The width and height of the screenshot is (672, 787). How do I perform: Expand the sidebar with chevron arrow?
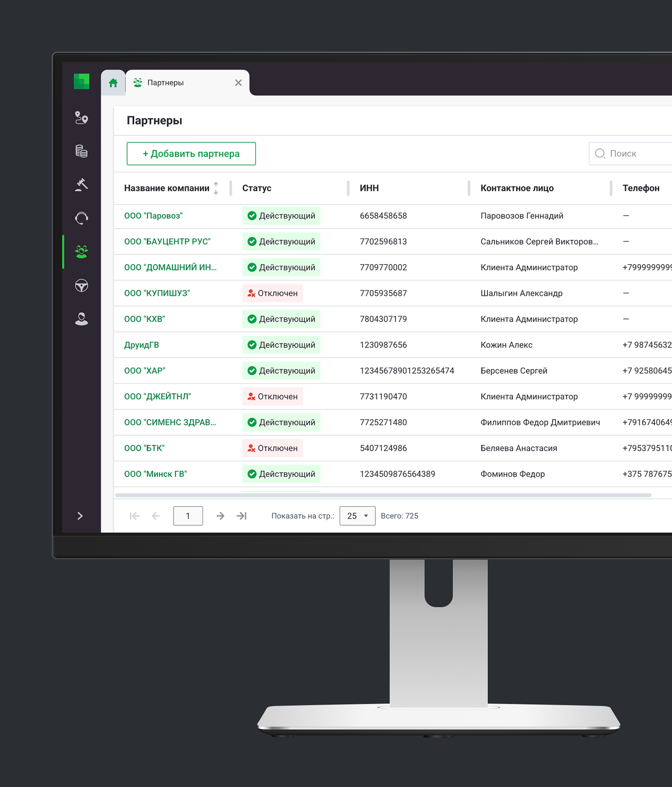click(x=80, y=516)
